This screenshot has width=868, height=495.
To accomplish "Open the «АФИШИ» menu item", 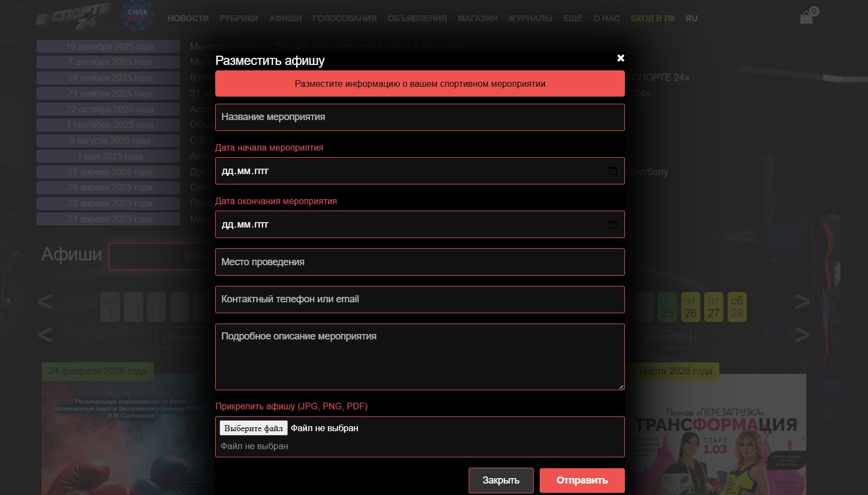I will pos(285,18).
